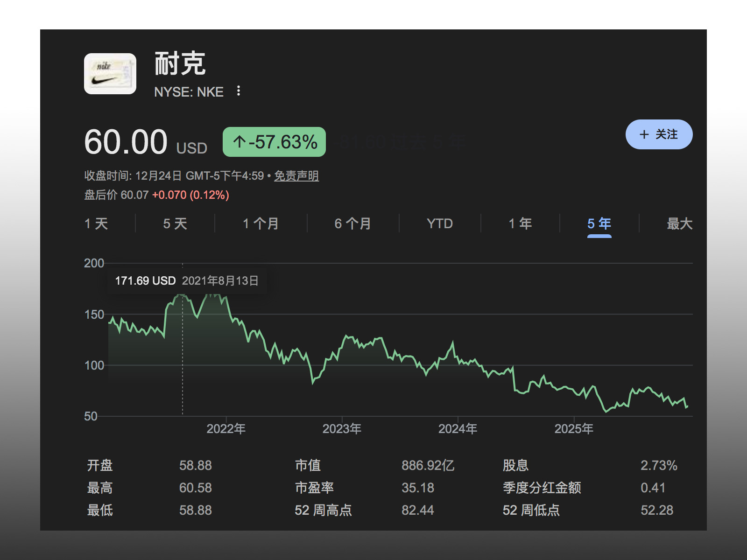Select the 6 个月 chart range
This screenshot has width=747, height=560.
coord(353,224)
